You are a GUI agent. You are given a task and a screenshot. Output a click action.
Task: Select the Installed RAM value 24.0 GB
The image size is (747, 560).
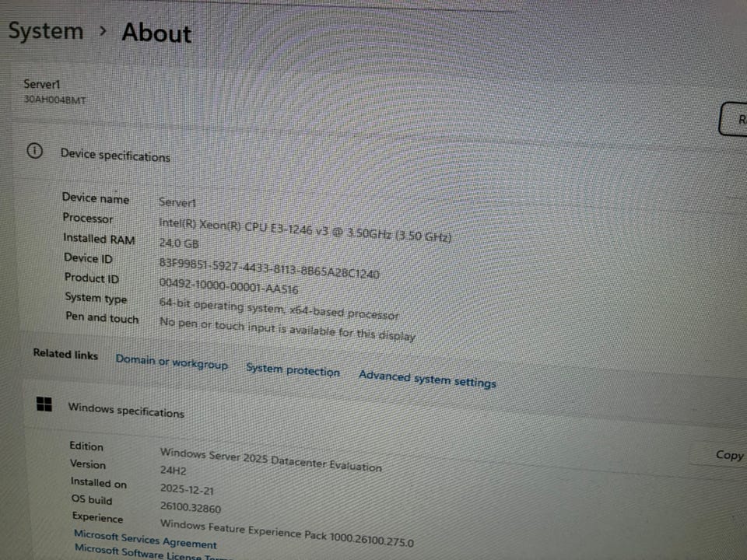click(179, 243)
